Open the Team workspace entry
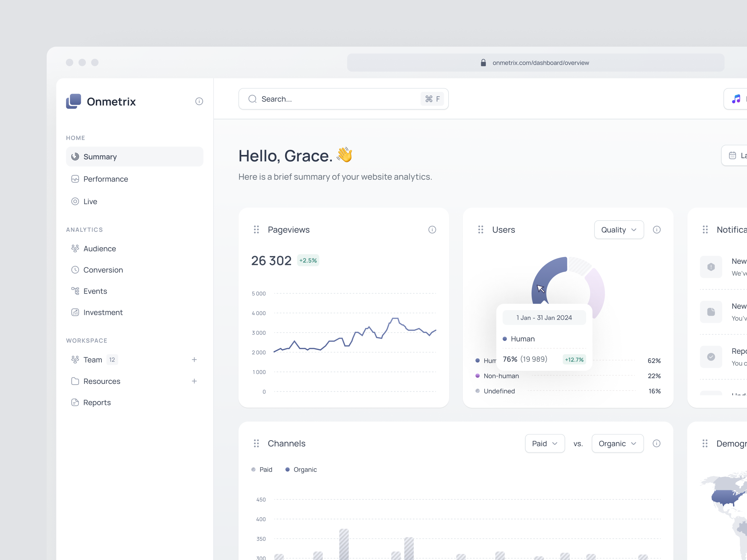Image resolution: width=747 pixels, height=560 pixels. [92, 360]
